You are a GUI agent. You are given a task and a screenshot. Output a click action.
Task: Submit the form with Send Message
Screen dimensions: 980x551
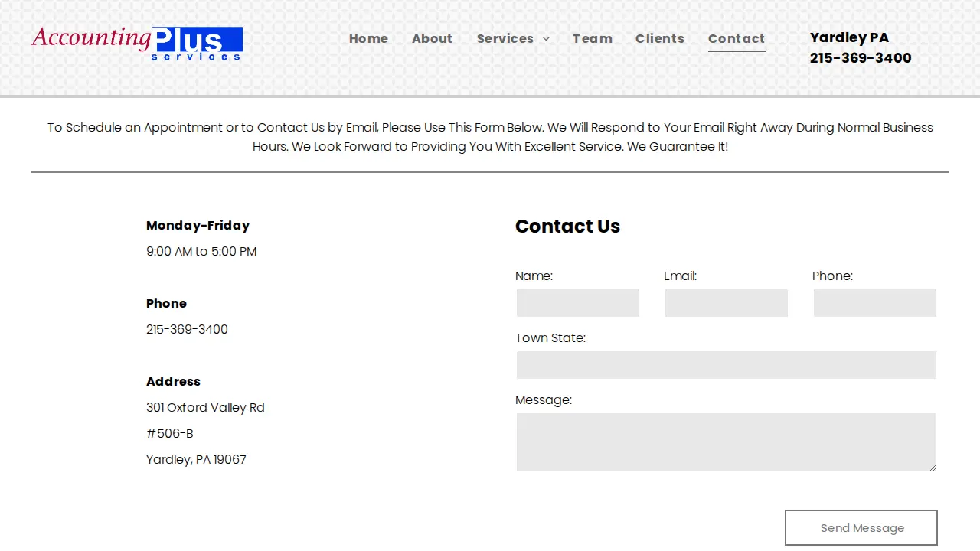(x=861, y=528)
